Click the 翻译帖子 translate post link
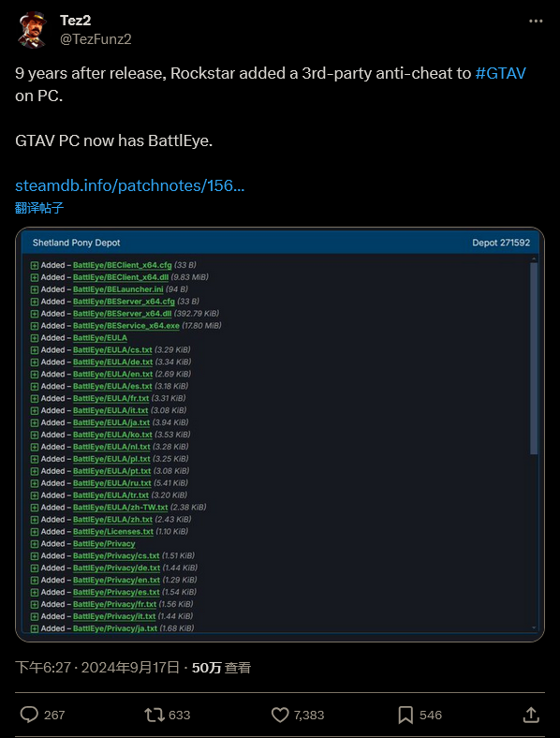Screen dimensions: 560x738 pyautogui.click(x=39, y=208)
